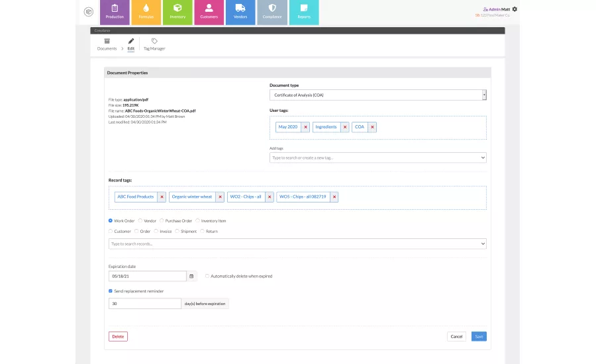
Task: Enable automatically delete when expired
Action: pyautogui.click(x=207, y=276)
